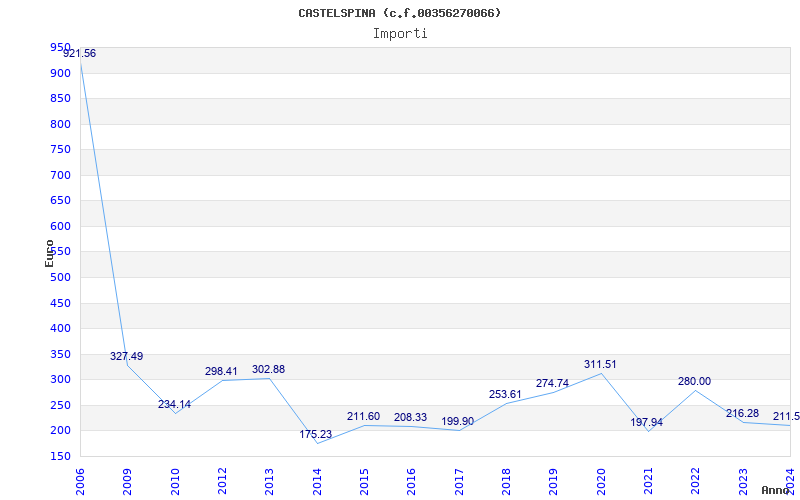Select the 302.88 data point label
Screen dimensions: 800x500
pyautogui.click(x=268, y=369)
